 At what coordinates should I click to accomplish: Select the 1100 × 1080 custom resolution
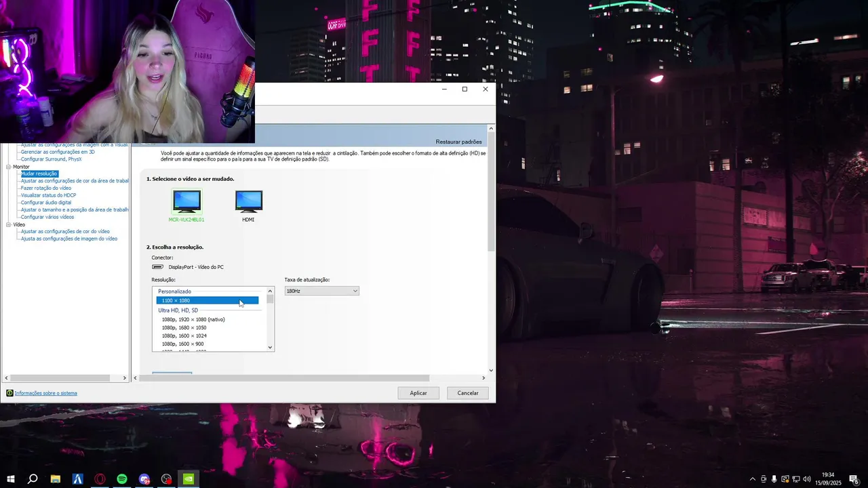tap(207, 300)
